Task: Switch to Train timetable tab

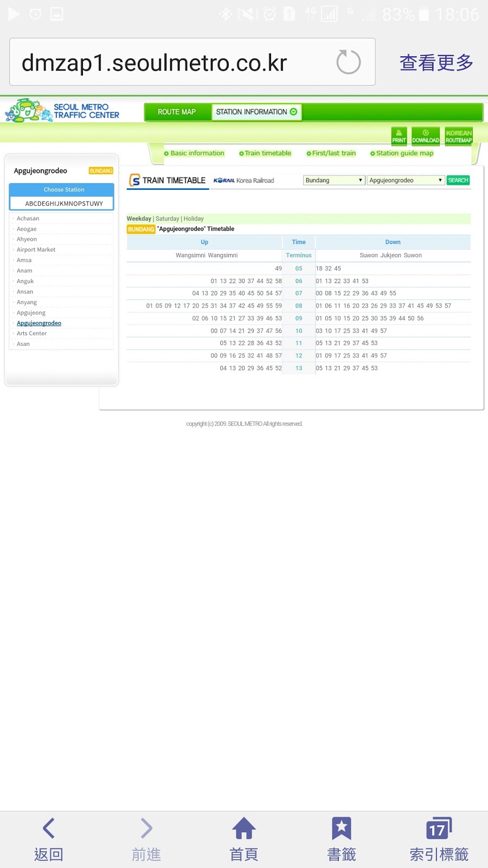Action: pyautogui.click(x=265, y=153)
